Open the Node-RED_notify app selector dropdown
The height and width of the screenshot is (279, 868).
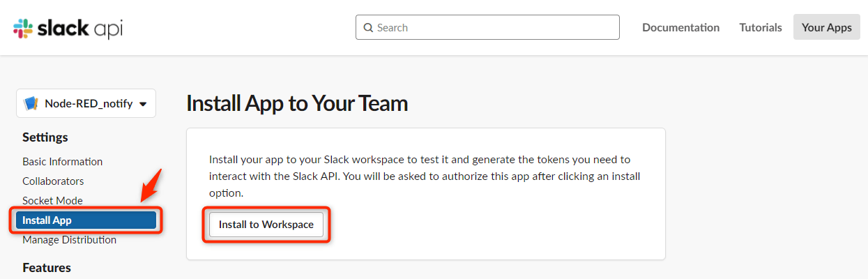click(x=86, y=103)
